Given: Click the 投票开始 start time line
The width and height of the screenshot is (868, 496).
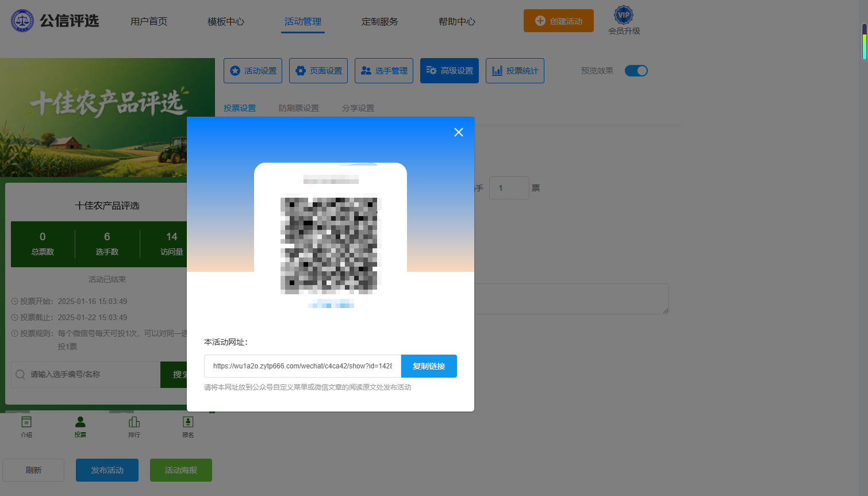Looking at the screenshot, I should pyautogui.click(x=70, y=301).
